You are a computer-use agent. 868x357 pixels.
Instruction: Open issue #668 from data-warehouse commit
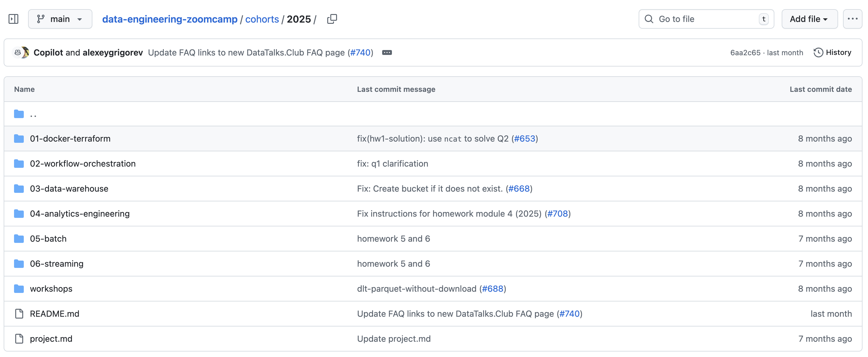(x=519, y=189)
